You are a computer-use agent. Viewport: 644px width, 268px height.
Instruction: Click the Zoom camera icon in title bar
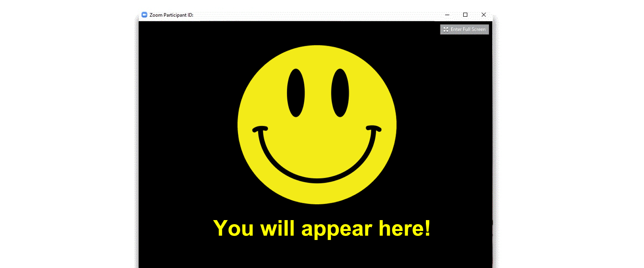[145, 15]
